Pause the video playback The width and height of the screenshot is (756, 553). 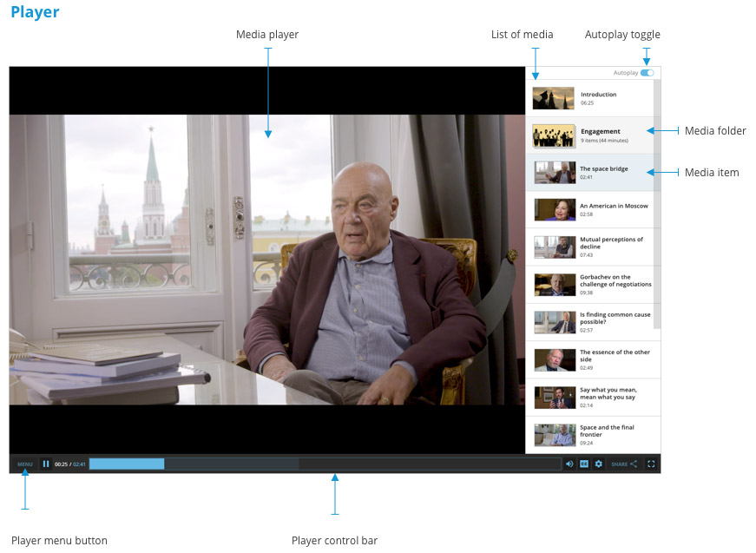[x=46, y=464]
